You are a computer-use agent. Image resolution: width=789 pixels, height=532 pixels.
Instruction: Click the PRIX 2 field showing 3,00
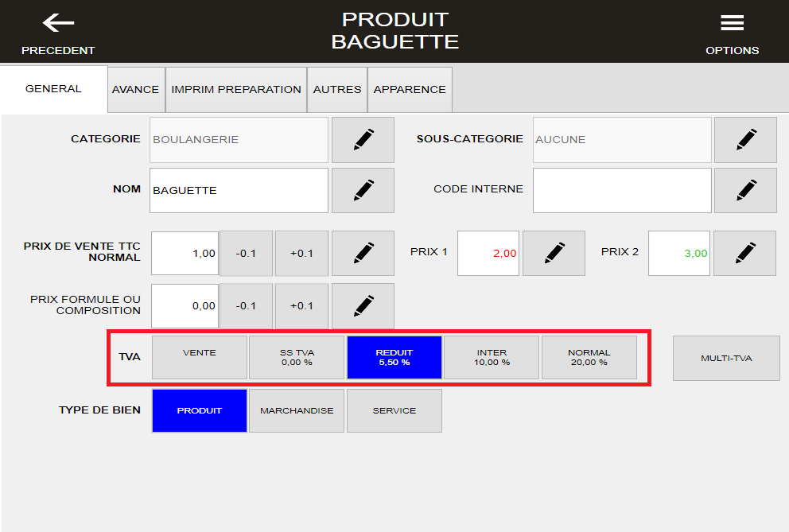678,253
